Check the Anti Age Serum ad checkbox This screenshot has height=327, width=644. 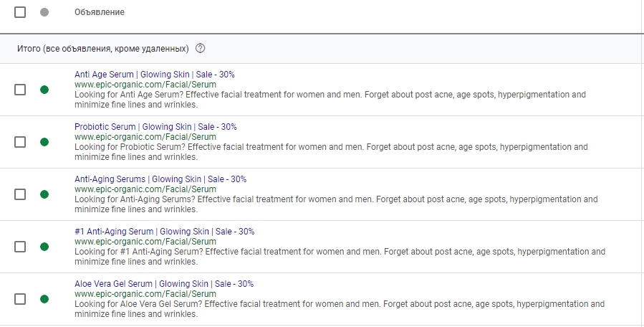(20, 90)
